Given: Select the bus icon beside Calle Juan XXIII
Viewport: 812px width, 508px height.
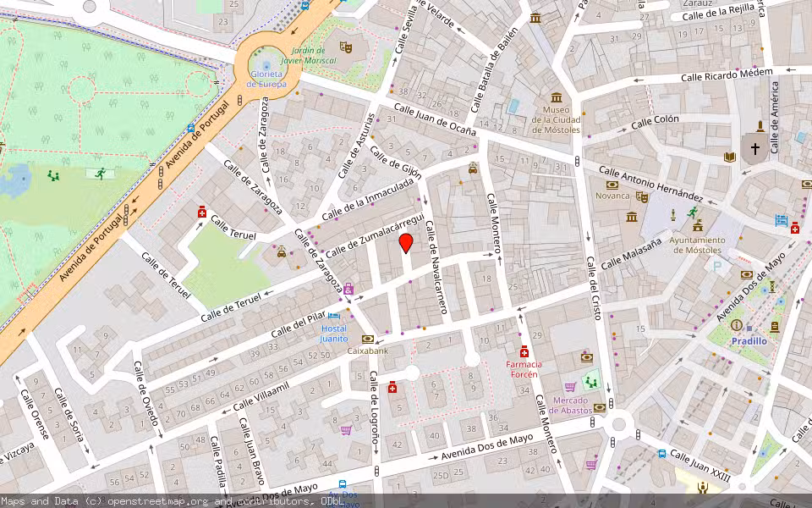Looking at the screenshot, I should click(661, 454).
